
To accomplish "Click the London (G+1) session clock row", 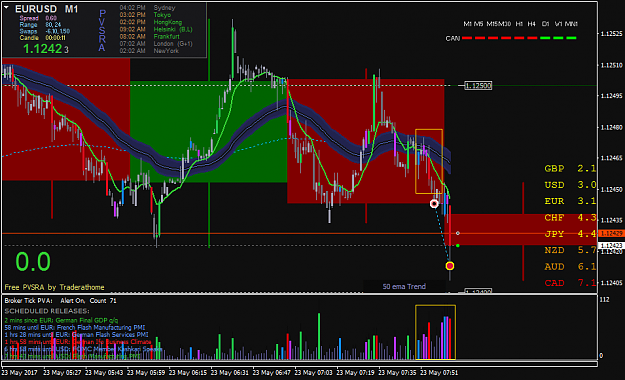I will (x=156, y=44).
